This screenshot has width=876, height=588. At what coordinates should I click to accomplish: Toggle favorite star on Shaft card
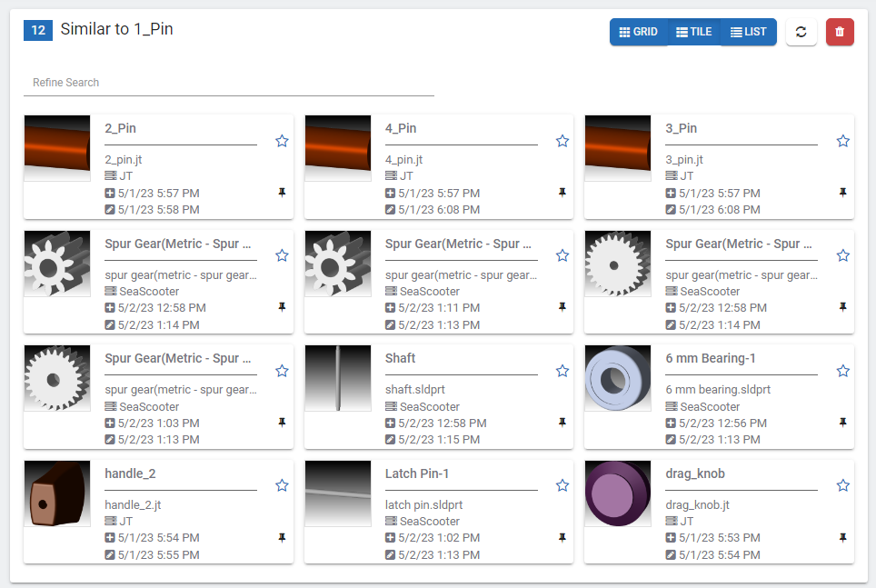[562, 371]
